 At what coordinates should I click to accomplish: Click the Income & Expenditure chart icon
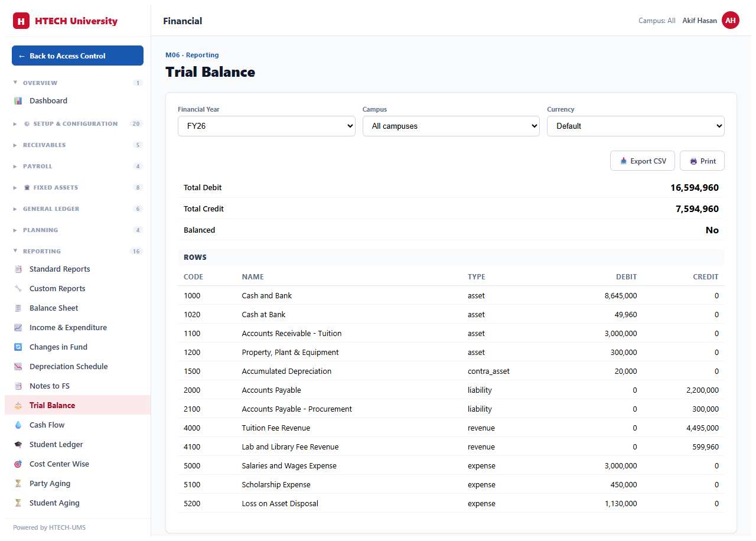pyautogui.click(x=18, y=328)
